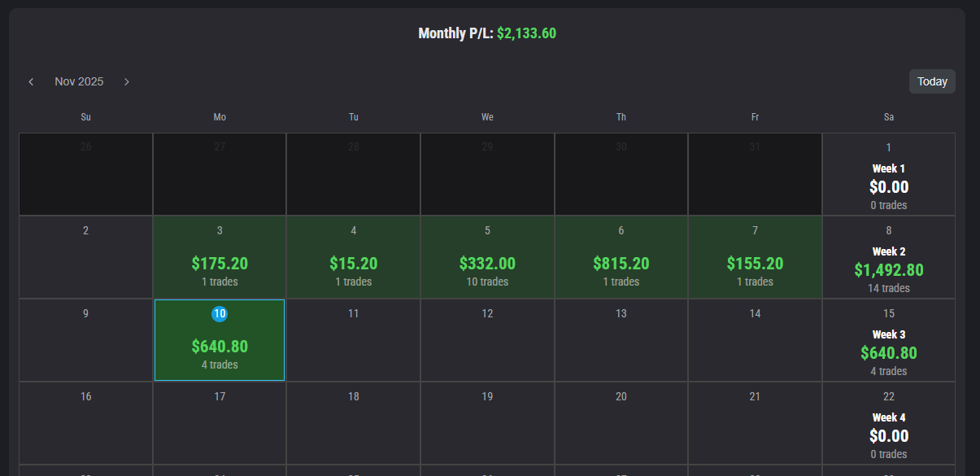Select Sunday November 2 cell

click(x=85, y=257)
